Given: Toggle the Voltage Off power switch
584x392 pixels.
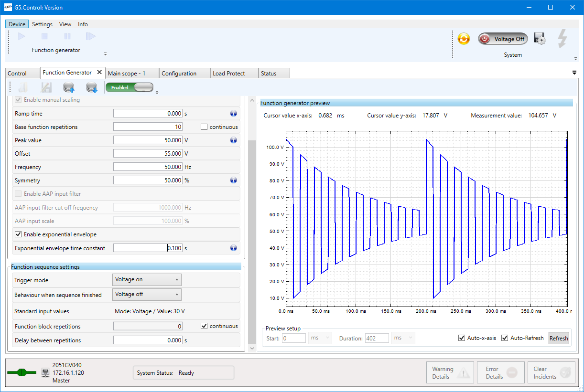Looking at the screenshot, I should coord(503,39).
